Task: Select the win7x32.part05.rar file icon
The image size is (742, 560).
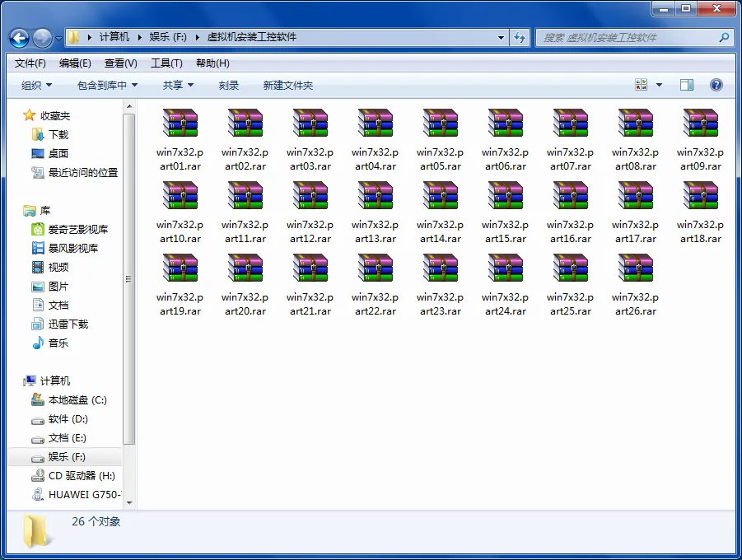Action: click(440, 123)
